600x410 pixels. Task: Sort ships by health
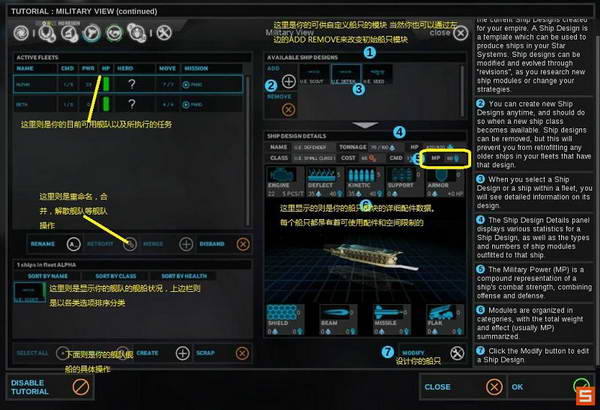click(x=184, y=276)
